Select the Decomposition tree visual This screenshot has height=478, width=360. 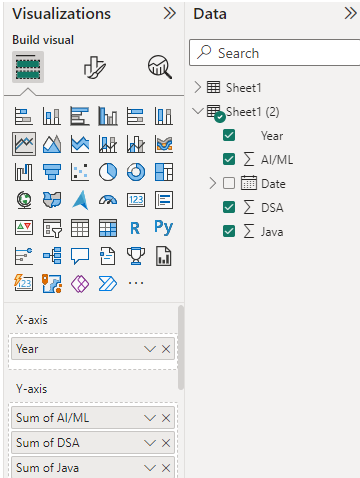tap(52, 256)
